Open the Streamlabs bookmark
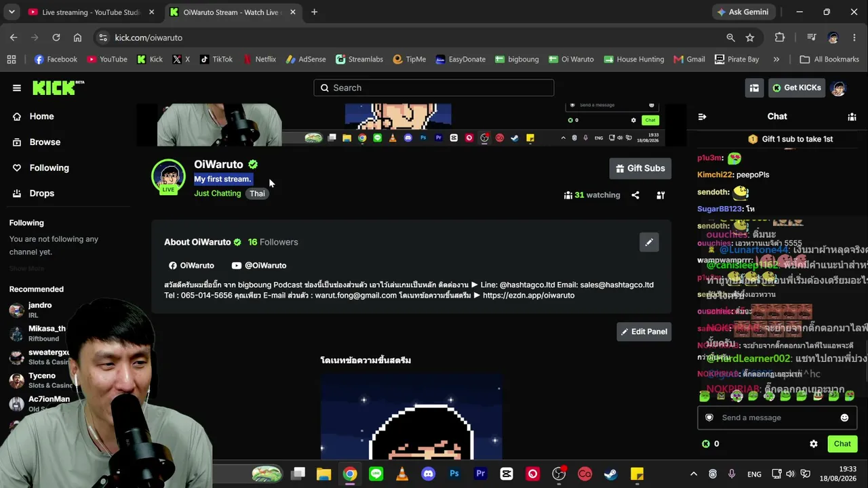The height and width of the screenshot is (488, 868). [359, 59]
